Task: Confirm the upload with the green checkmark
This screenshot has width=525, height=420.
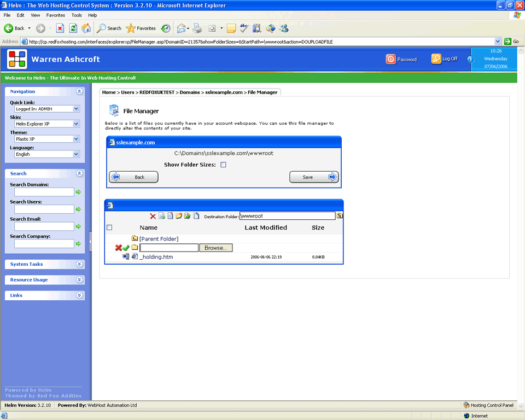Action: (x=126, y=248)
